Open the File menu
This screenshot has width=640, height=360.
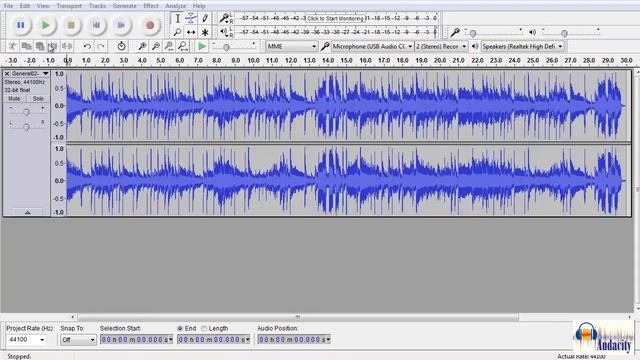tap(8, 6)
